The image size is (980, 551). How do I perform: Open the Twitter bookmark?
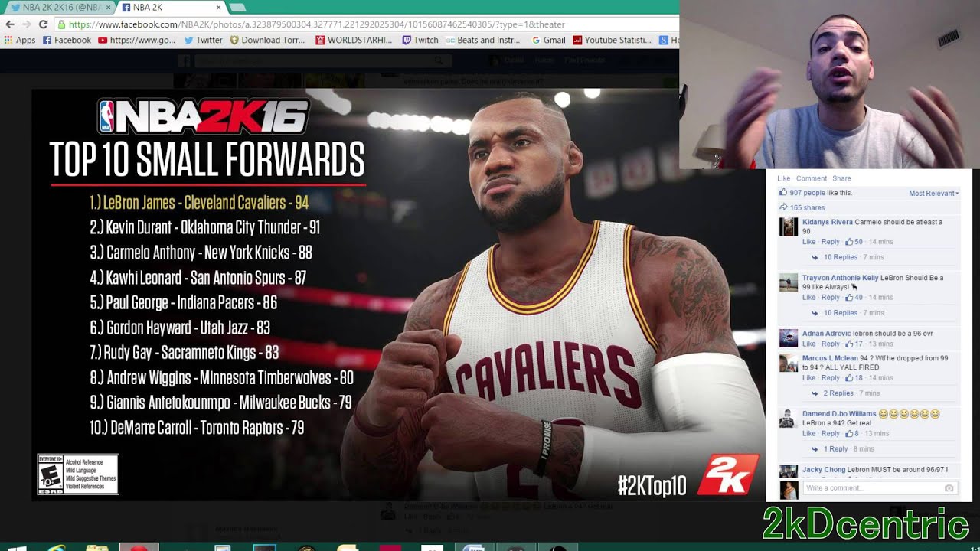[x=203, y=40]
